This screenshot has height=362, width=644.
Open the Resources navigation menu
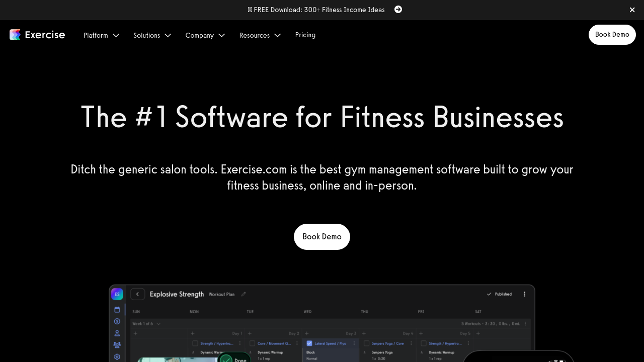coord(260,35)
